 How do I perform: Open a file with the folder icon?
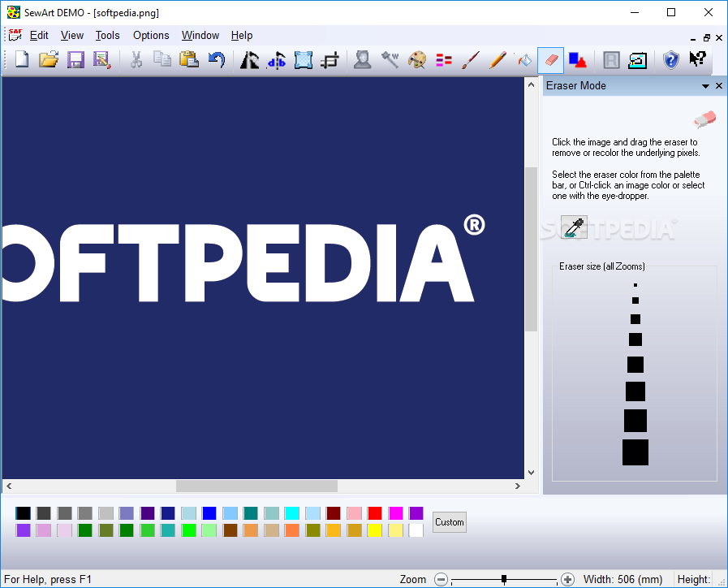coord(49,60)
